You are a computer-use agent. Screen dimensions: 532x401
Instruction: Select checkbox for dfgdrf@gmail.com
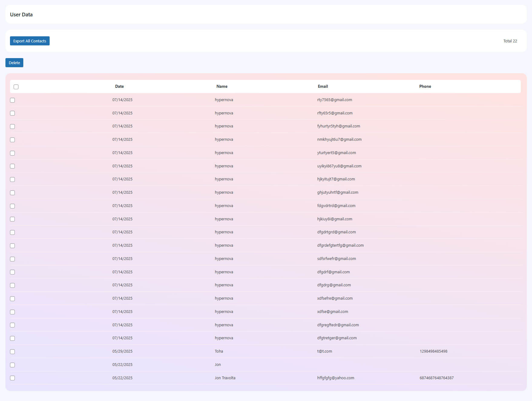coord(12,272)
